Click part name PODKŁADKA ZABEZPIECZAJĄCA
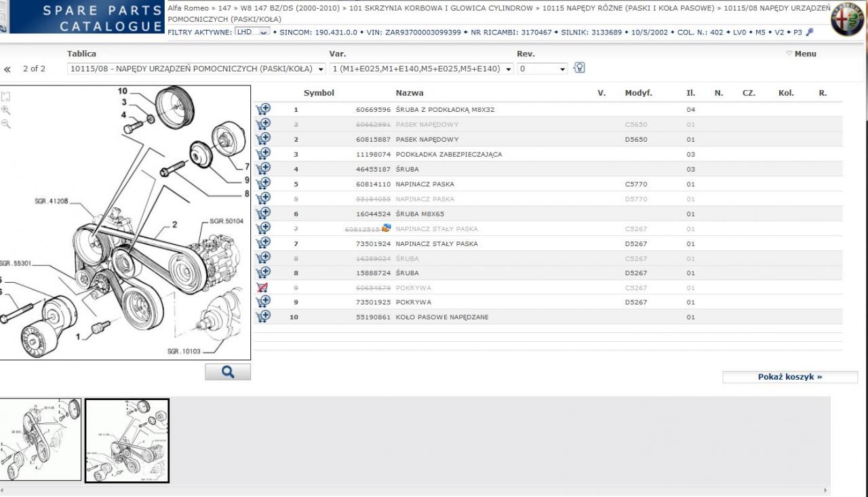The image size is (868, 497). point(449,155)
